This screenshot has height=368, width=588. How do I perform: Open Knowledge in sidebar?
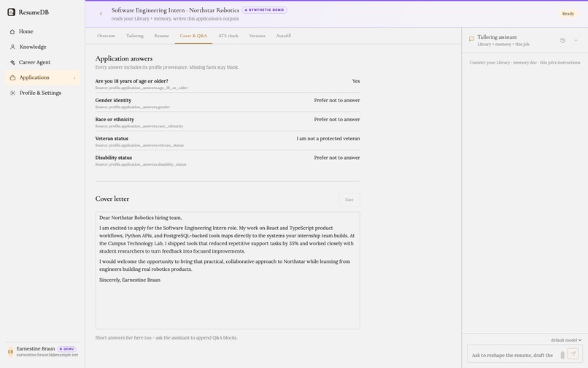[42, 47]
